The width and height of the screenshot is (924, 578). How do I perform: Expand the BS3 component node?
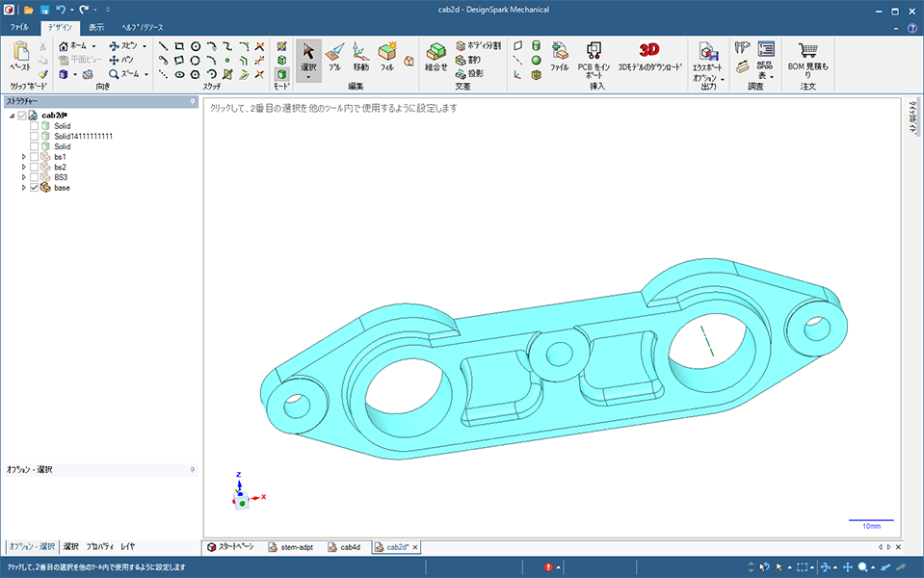tap(24, 178)
